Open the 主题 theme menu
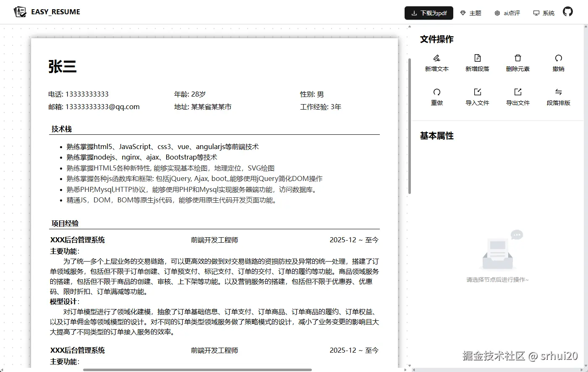The image size is (588, 372). [470, 13]
